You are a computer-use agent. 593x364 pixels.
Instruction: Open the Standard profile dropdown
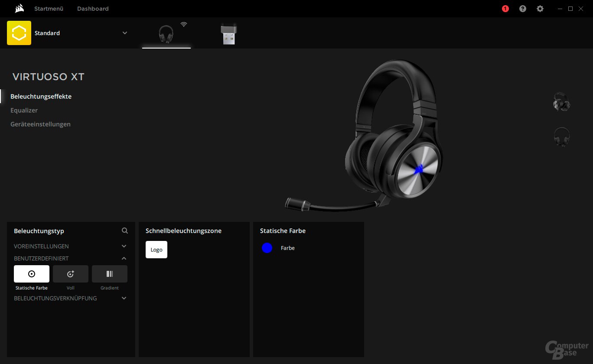tap(125, 33)
